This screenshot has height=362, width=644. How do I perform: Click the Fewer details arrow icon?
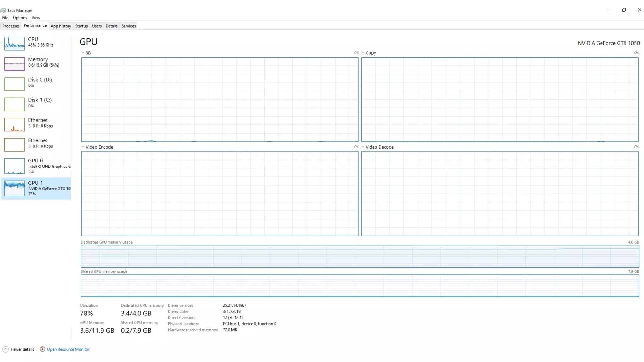[x=5, y=349]
